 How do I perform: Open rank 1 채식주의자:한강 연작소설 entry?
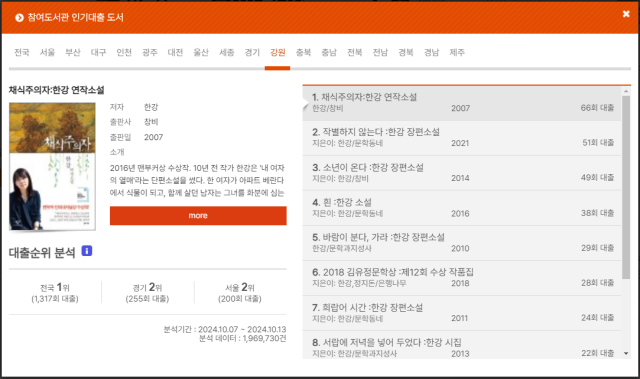click(462, 103)
